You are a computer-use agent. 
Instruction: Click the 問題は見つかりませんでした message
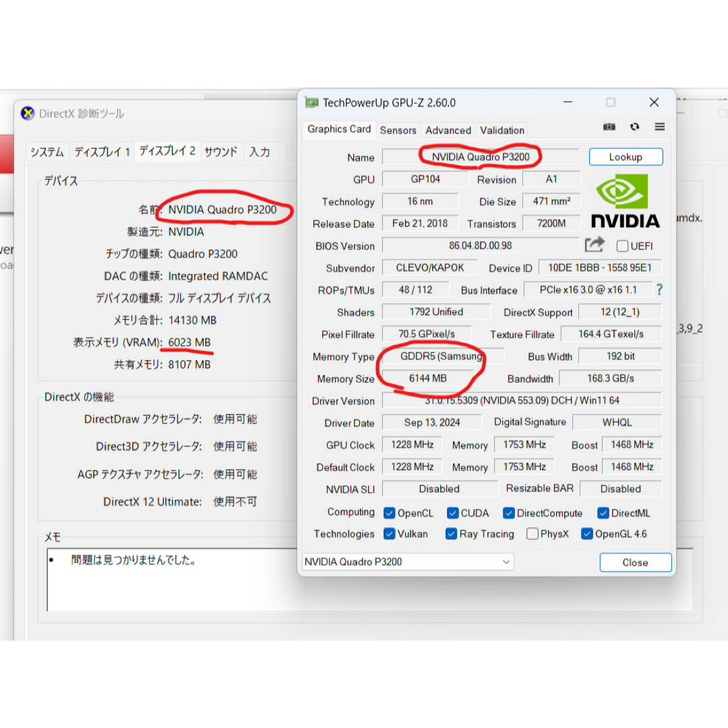(134, 560)
